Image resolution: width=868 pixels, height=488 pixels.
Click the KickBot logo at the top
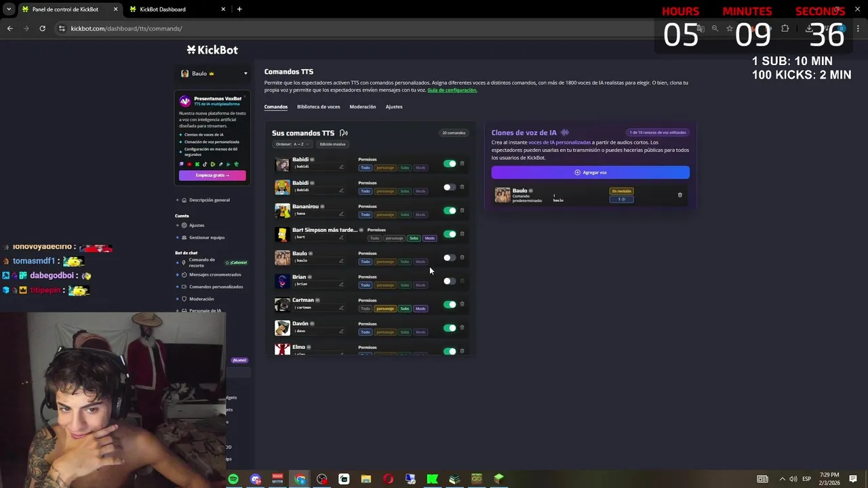(x=212, y=49)
